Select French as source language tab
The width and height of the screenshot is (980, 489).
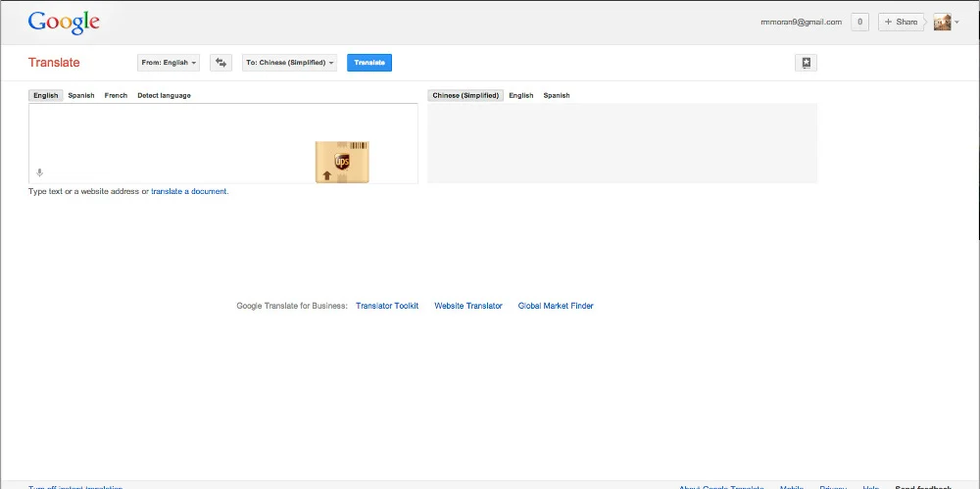click(116, 96)
